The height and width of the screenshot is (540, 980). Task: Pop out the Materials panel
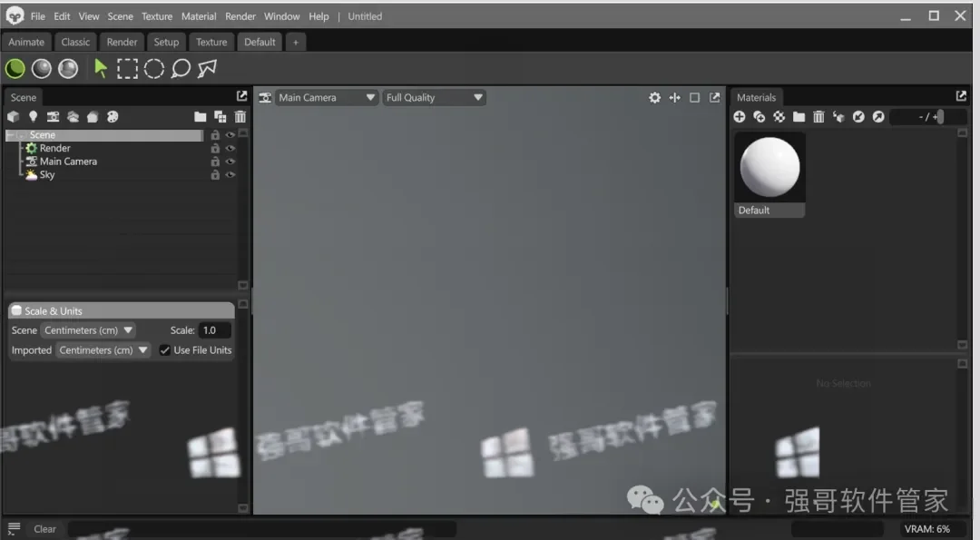(x=961, y=95)
